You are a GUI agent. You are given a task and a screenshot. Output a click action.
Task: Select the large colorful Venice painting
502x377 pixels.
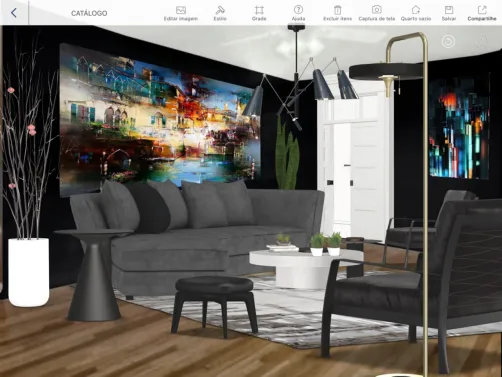click(159, 118)
